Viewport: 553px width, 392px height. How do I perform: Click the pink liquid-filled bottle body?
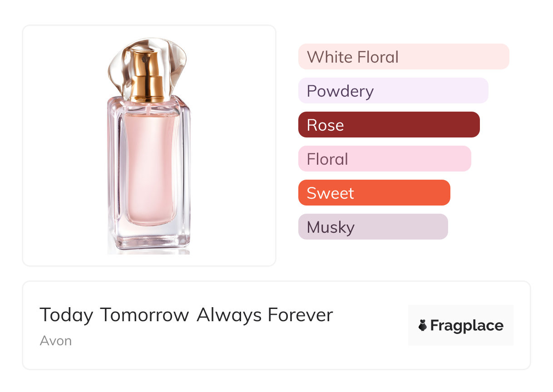coord(149,168)
